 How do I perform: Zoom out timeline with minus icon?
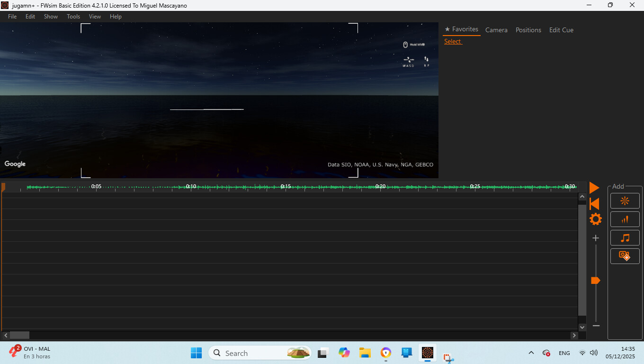pyautogui.click(x=596, y=326)
